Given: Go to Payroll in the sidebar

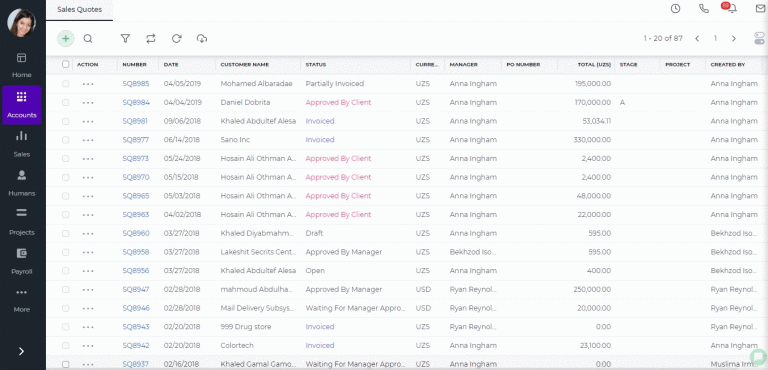Looking at the screenshot, I should point(22,261).
